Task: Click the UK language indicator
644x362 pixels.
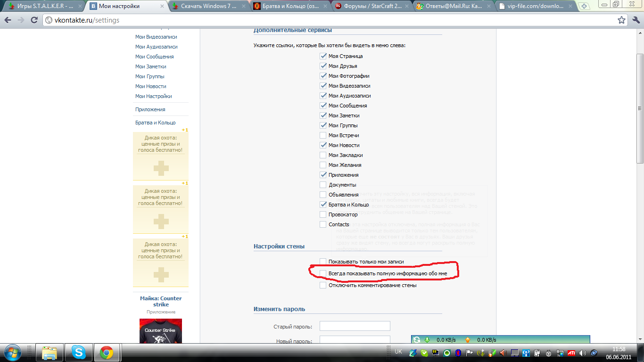Action: coord(398,352)
